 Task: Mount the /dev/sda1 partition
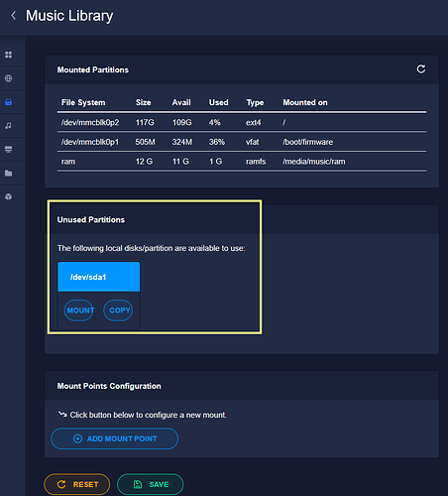79,310
